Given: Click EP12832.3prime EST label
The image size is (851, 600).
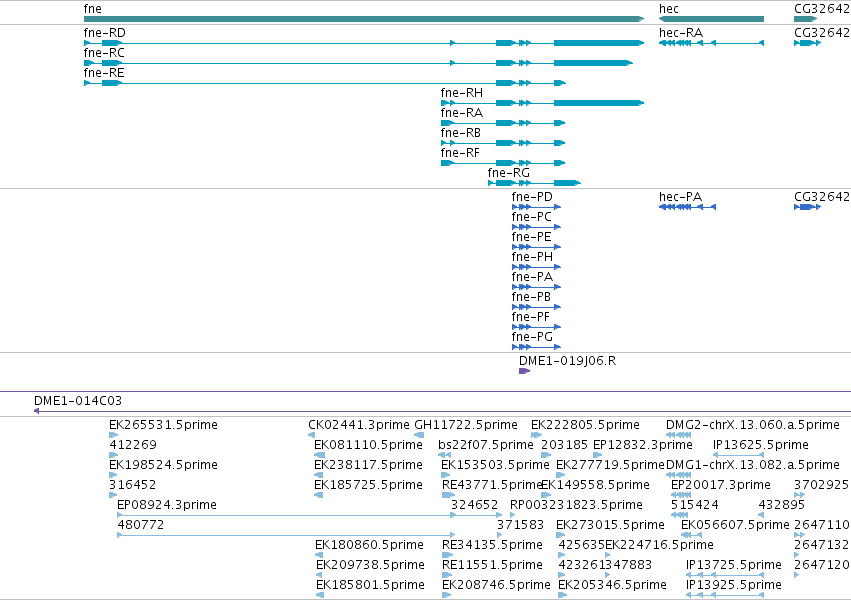Looking at the screenshot, I should 643,445.
